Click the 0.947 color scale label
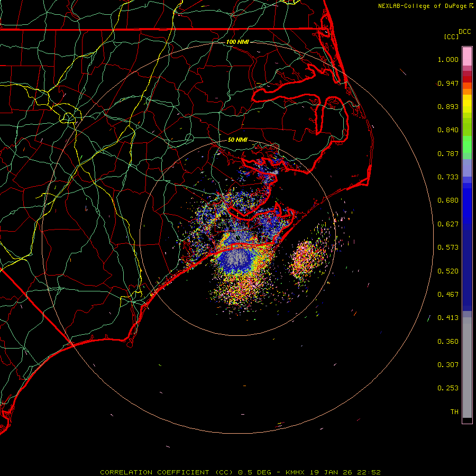Screen dimensions: 476x476 448,83
